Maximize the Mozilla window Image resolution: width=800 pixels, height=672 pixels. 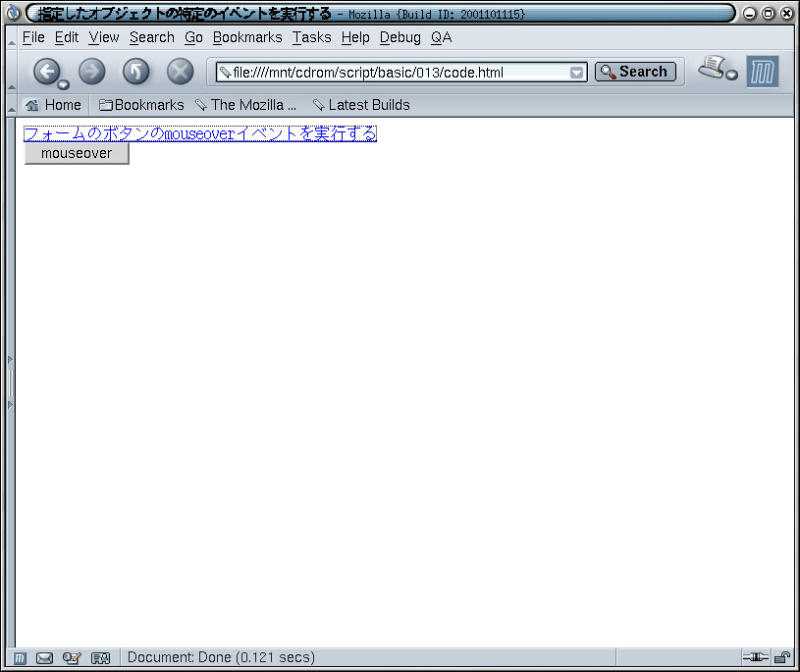coord(768,14)
